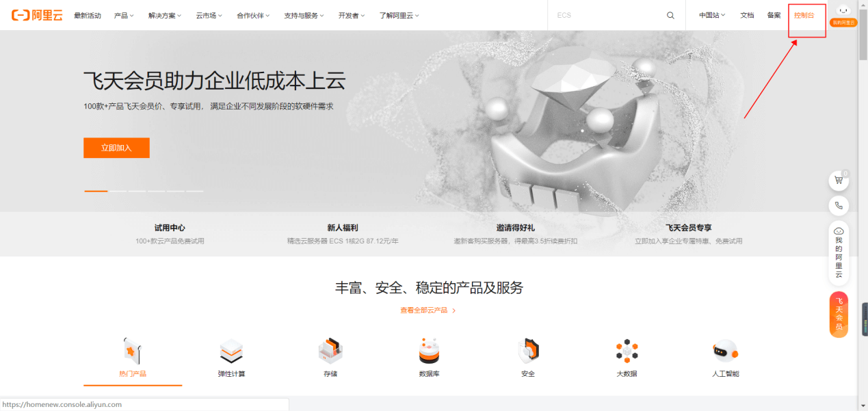
Task: Open 查看全部云产品 link
Action: coord(428,310)
